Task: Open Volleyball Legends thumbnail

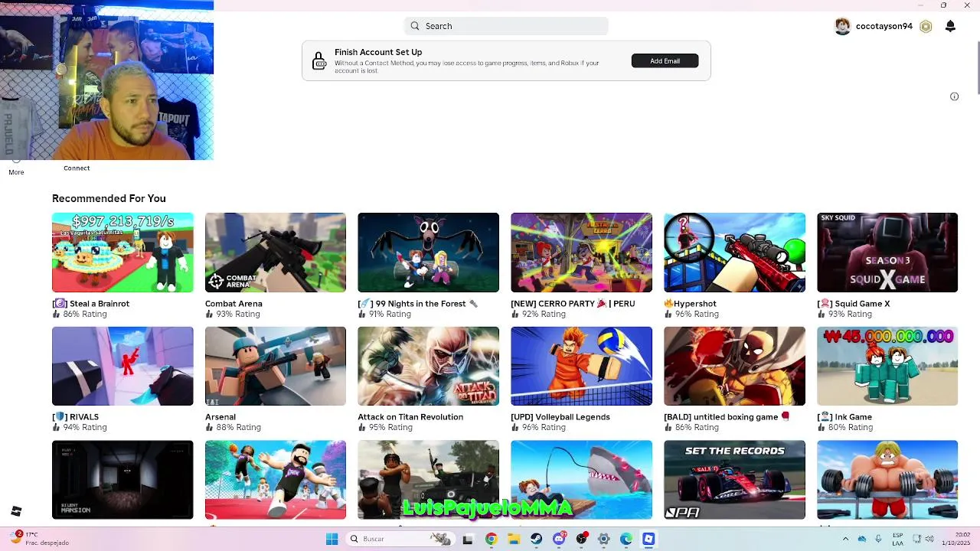Action: pyautogui.click(x=581, y=366)
